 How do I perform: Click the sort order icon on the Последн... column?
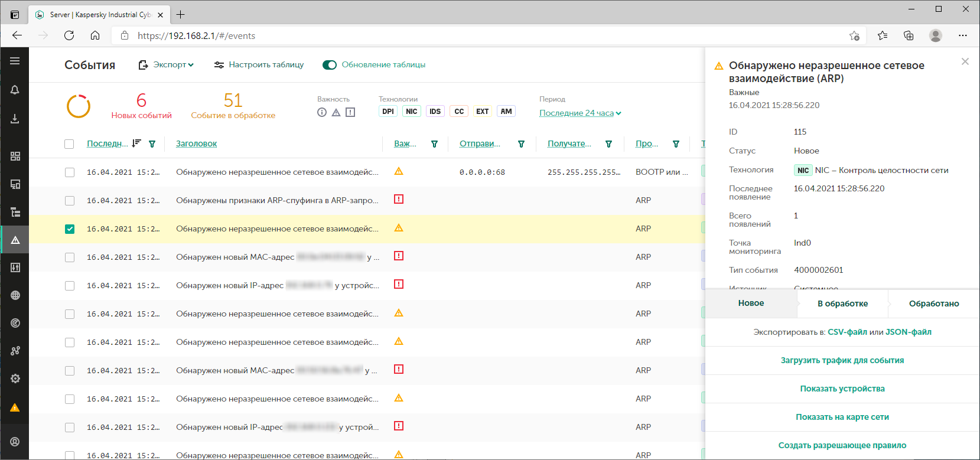136,143
